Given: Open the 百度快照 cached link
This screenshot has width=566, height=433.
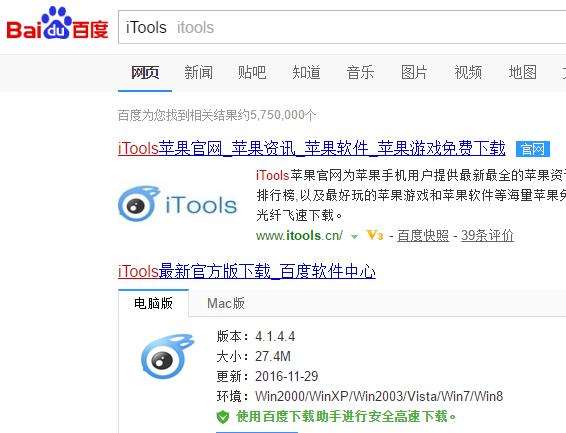Looking at the screenshot, I should [423, 236].
